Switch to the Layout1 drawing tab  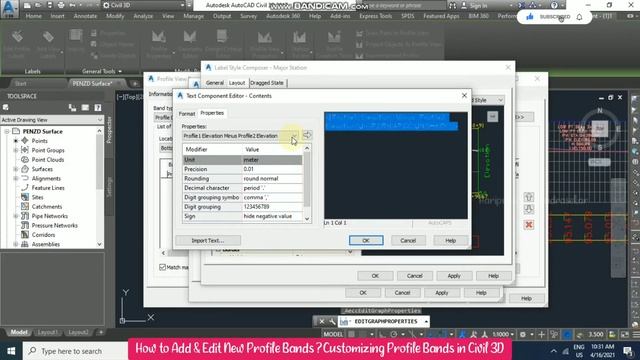[x=47, y=332]
